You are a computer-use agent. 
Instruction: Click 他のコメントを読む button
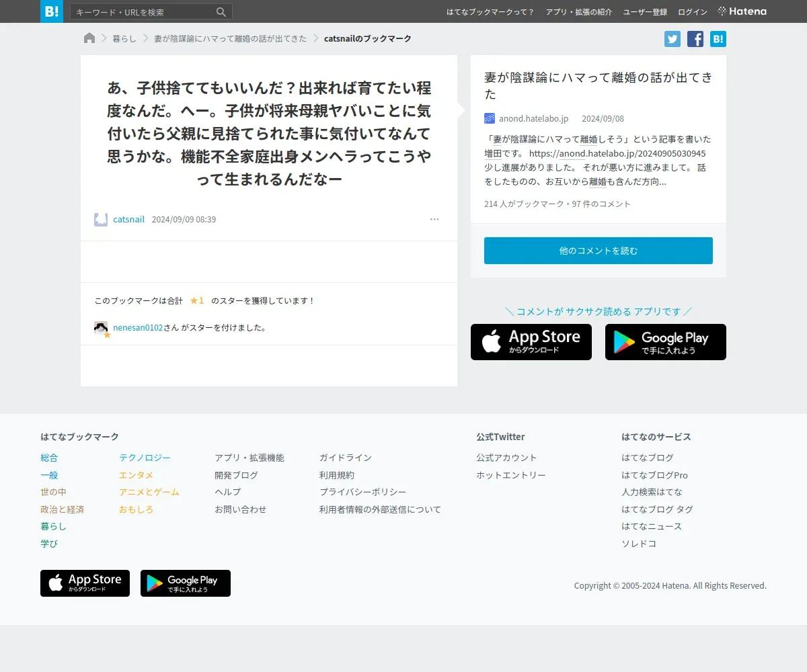click(599, 251)
